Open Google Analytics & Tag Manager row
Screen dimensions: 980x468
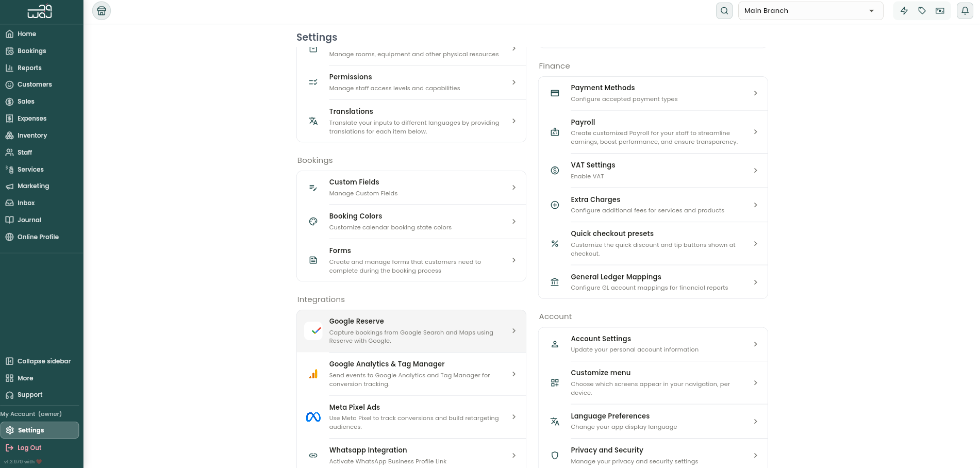[411, 374]
